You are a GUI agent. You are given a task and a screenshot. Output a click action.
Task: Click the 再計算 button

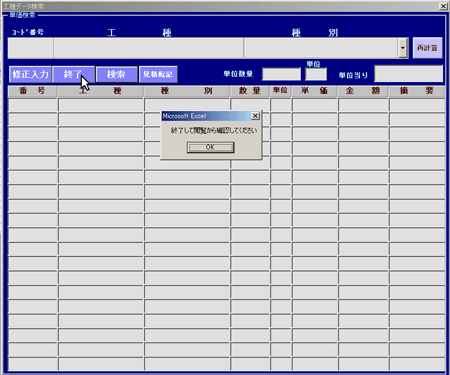coord(427,48)
